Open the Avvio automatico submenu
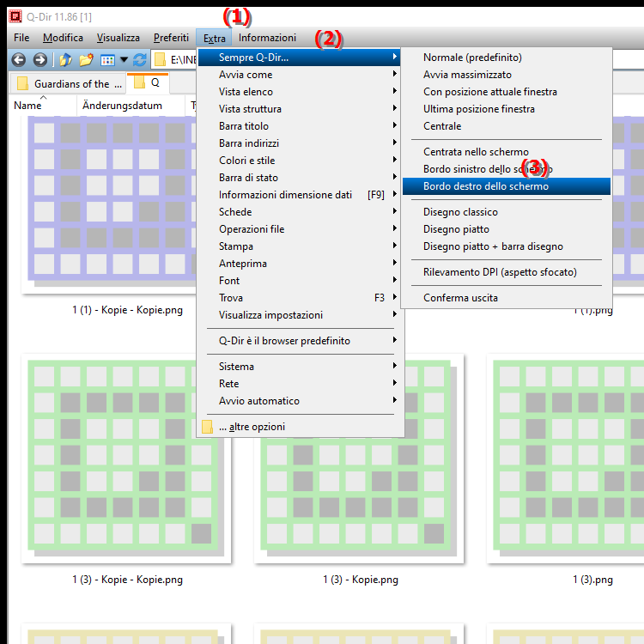Viewport: 644px width, 644px height. pyautogui.click(x=300, y=401)
